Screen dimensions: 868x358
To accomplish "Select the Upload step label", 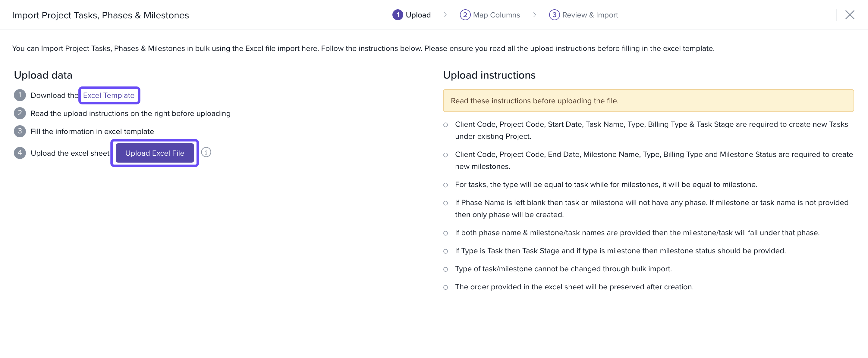I will 418,15.
